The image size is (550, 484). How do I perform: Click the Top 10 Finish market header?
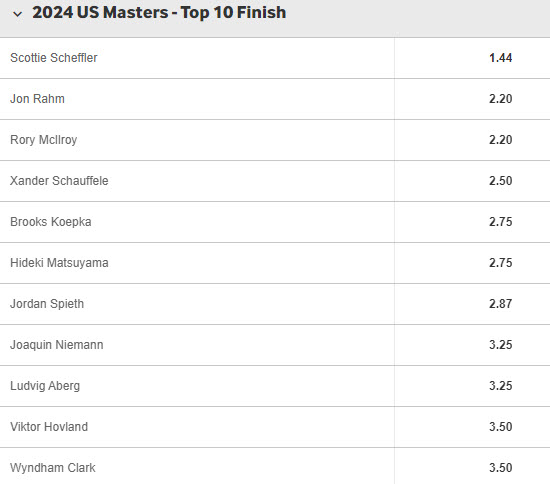pyautogui.click(x=159, y=13)
